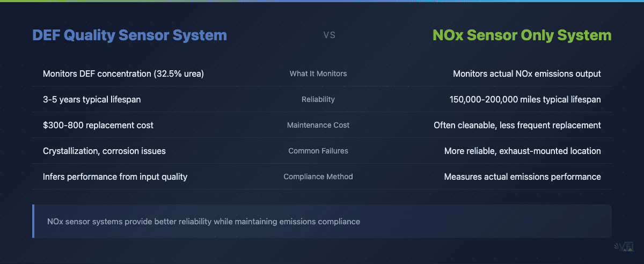Click the VS label between headings
The image size is (644, 264).
[x=329, y=35]
